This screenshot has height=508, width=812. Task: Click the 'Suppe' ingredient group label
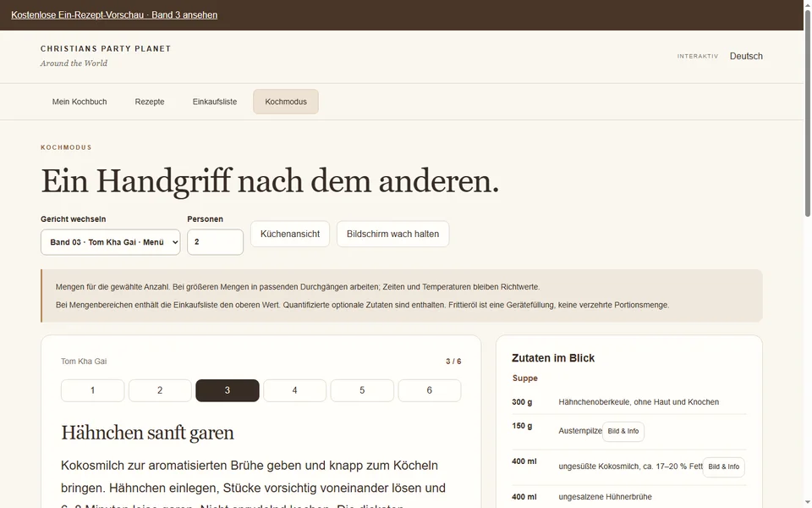(x=525, y=378)
